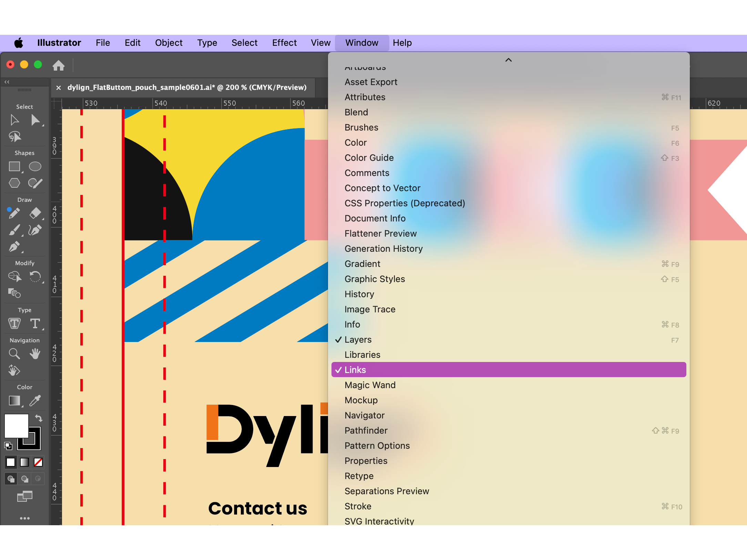Collapse the toolbar with double chevron
Viewport: 747px width, 560px height.
pyautogui.click(x=7, y=82)
